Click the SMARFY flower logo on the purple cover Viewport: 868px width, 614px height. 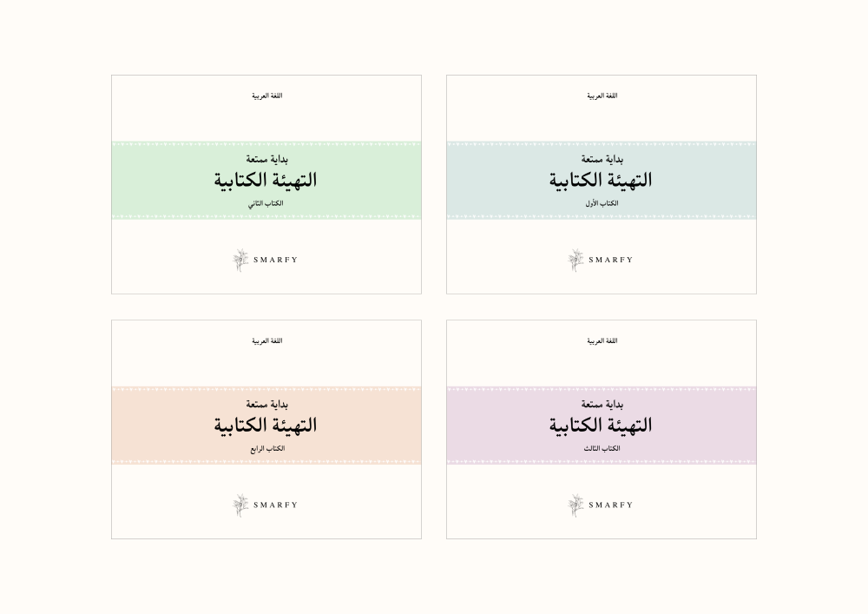click(575, 505)
